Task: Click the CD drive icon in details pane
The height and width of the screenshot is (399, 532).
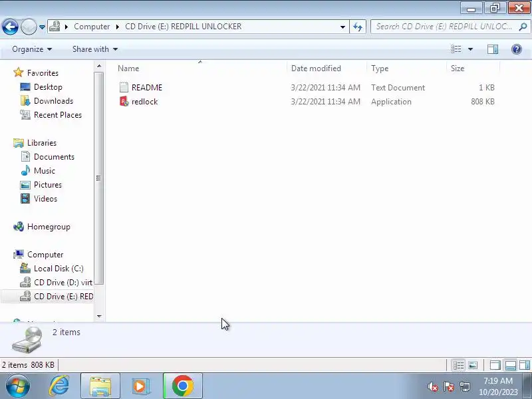Action: 27,340
